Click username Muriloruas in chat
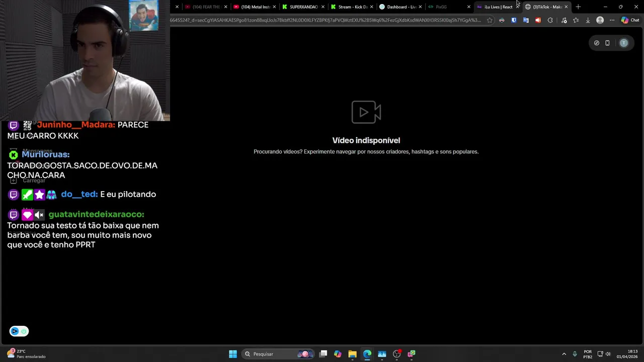Image resolution: width=644 pixels, height=362 pixels. 46,154
